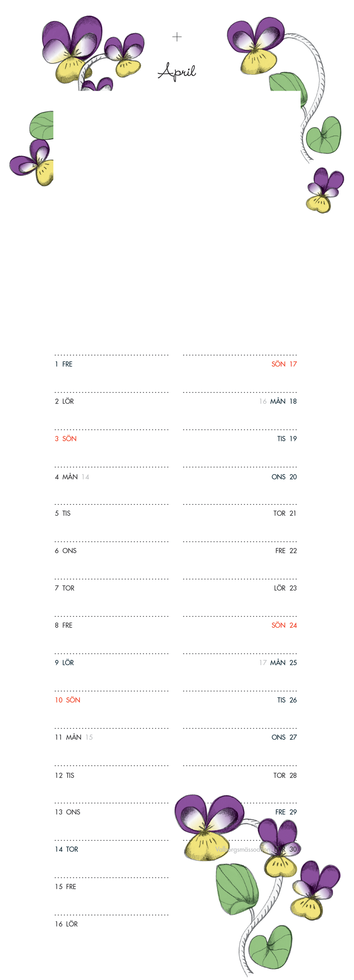Image resolution: width=354 pixels, height=980 pixels.
Task: Click week number 15 beside MÅN
Action: click(89, 737)
